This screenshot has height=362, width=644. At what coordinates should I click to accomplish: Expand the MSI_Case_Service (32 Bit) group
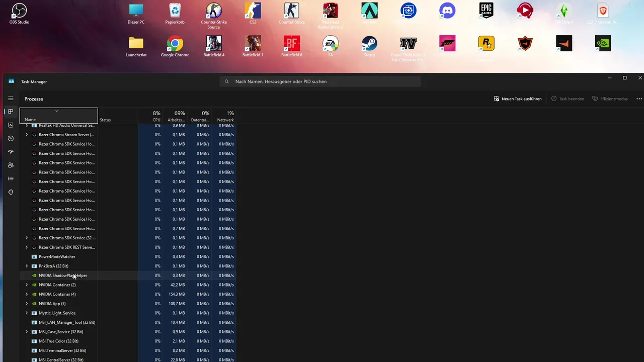point(27,332)
